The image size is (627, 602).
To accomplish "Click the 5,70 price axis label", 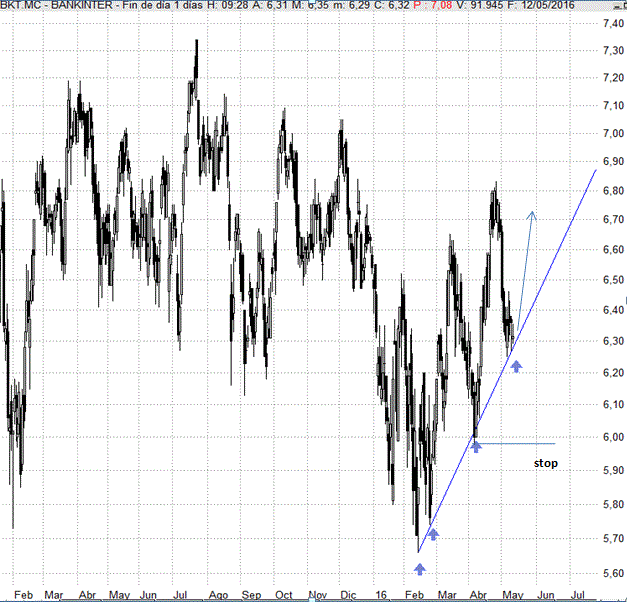I will point(613,538).
